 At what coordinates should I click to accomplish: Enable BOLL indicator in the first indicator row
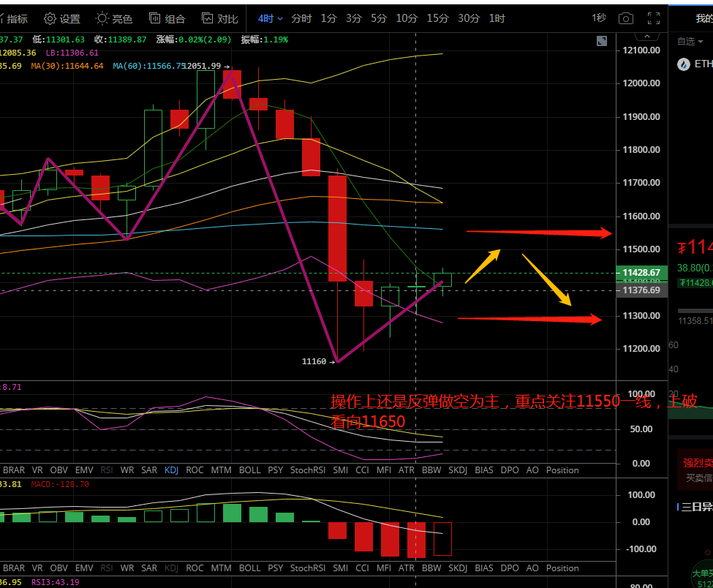249,470
